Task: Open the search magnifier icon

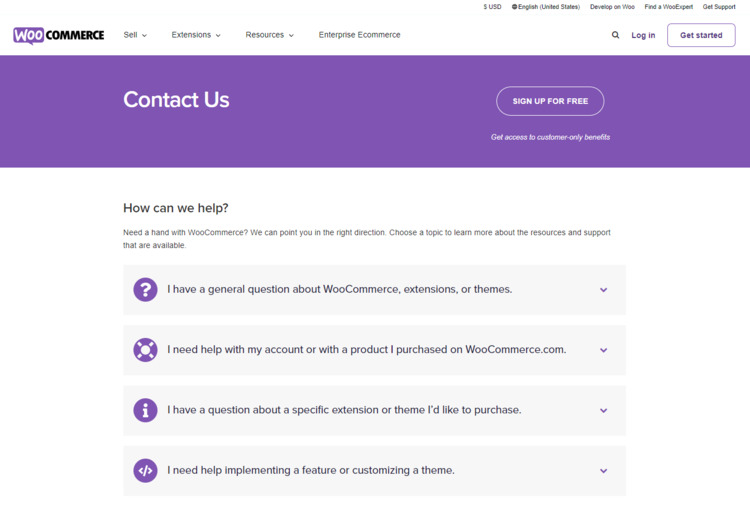Action: click(615, 35)
